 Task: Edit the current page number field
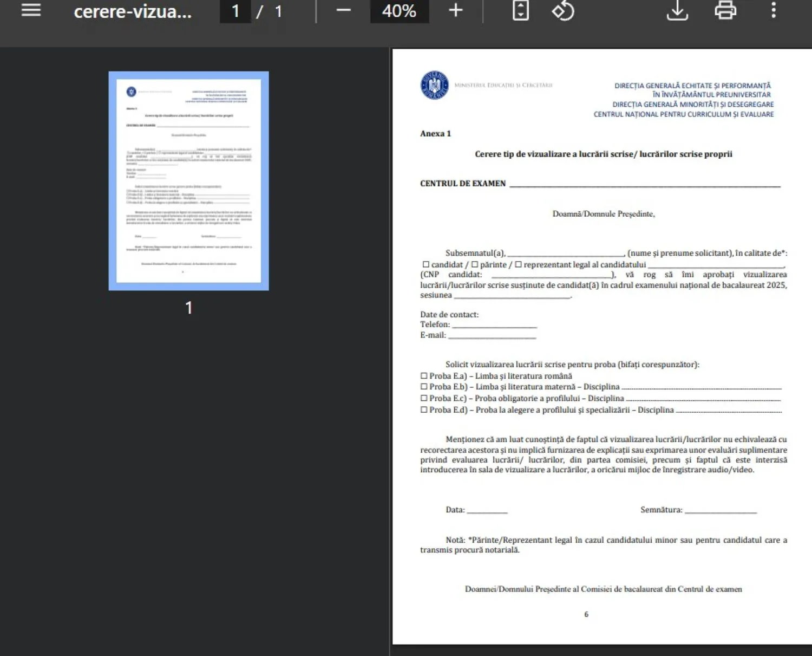[x=235, y=11]
